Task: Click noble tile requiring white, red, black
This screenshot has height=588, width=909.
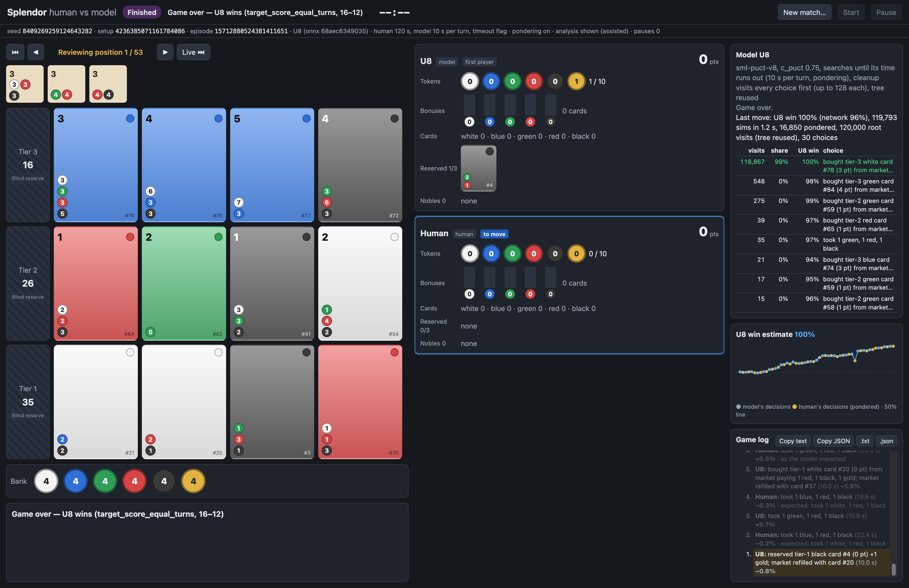Action: [x=25, y=84]
